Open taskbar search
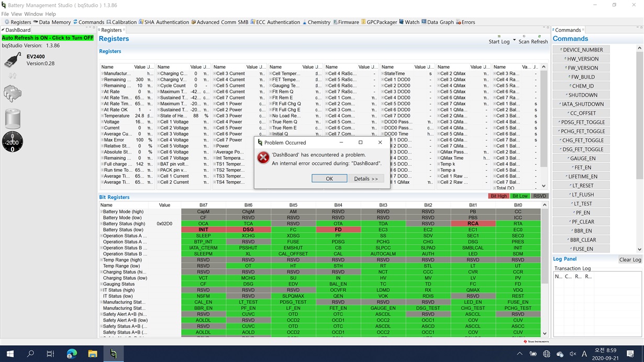Screen dimensions: 644x362 click(x=30, y=354)
